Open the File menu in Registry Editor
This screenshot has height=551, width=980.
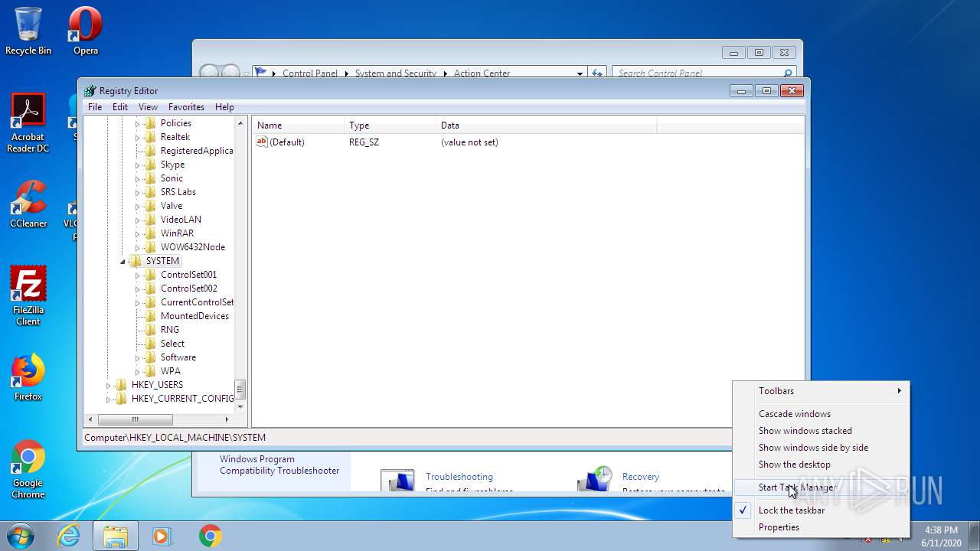click(x=95, y=107)
